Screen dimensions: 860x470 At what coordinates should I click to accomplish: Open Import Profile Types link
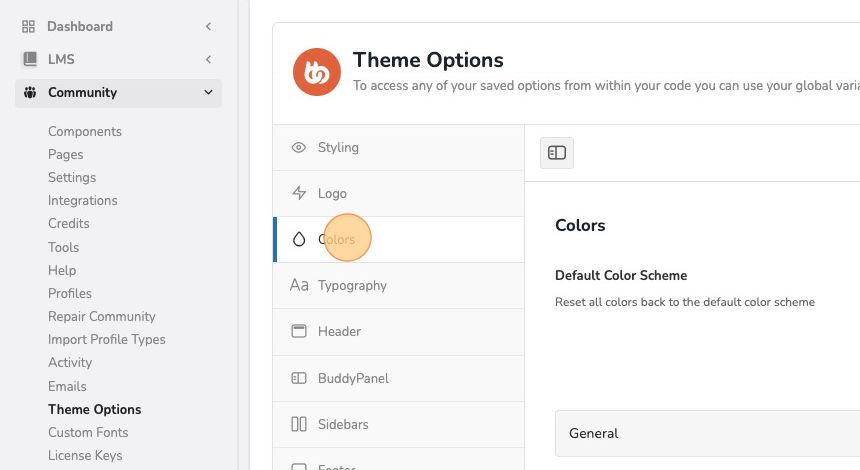[106, 339]
